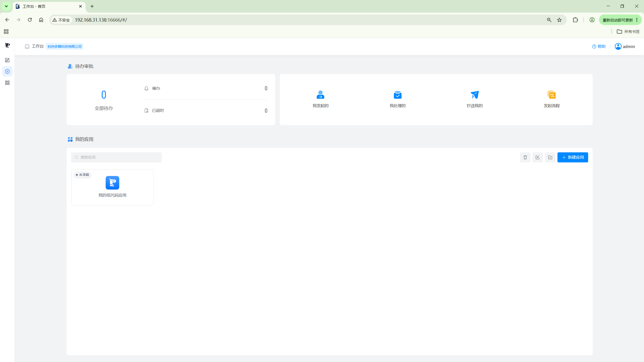Open the tab search dropdown arrow

[x=6, y=6]
